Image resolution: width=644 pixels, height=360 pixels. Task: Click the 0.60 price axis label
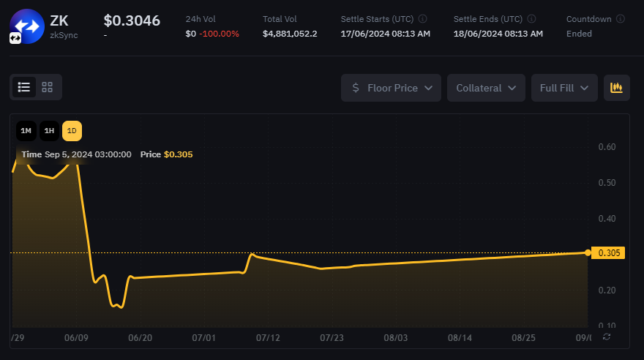[607, 147]
